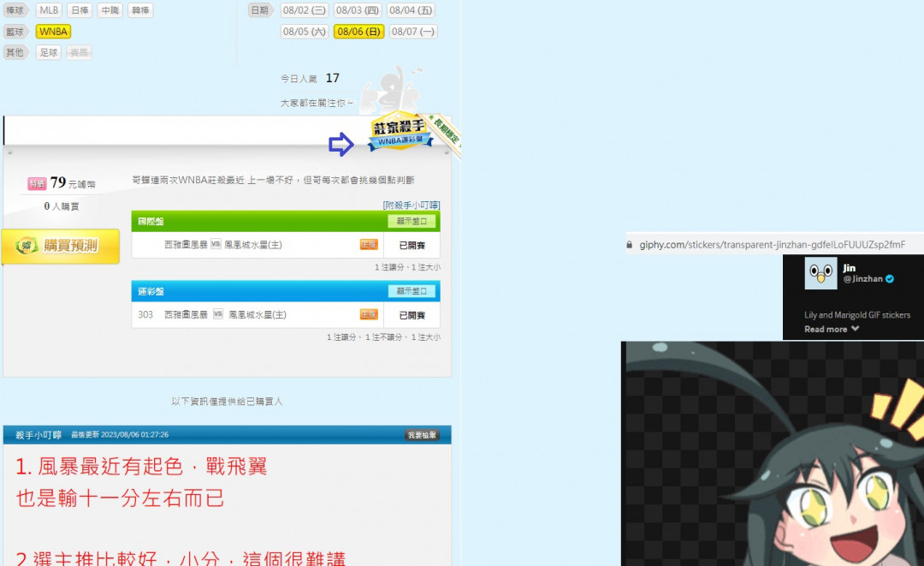This screenshot has height=566, width=924.
Task: Click the 79 元噱幣 price text
Action: 73,183
